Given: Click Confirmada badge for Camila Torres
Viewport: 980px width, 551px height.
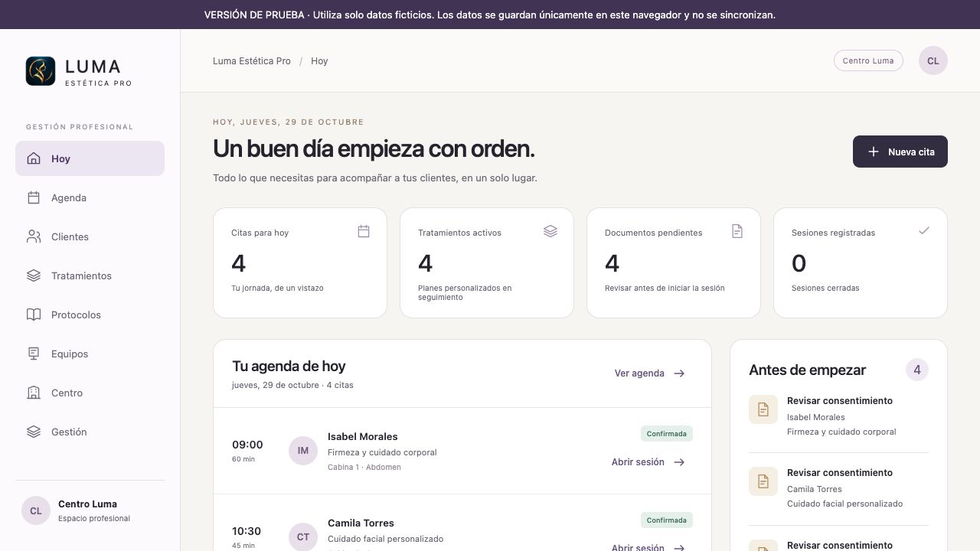Looking at the screenshot, I should click(x=667, y=520).
